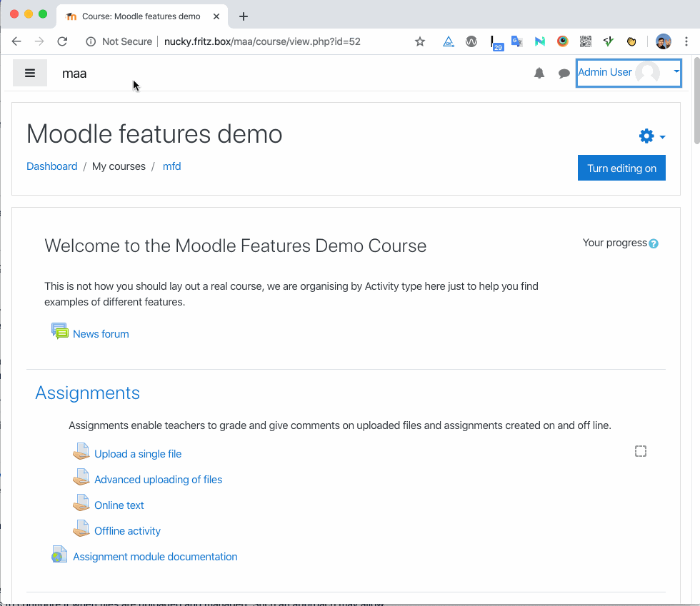Open the hand icon extension
Screen dimensions: 700x606
tap(631, 41)
